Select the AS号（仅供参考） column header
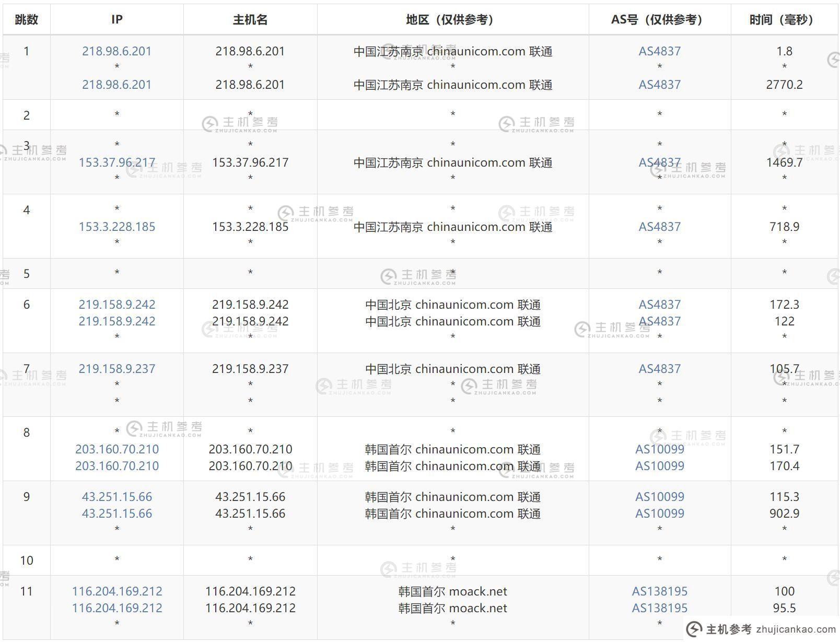Viewport: 840px width, 642px height. (660, 20)
